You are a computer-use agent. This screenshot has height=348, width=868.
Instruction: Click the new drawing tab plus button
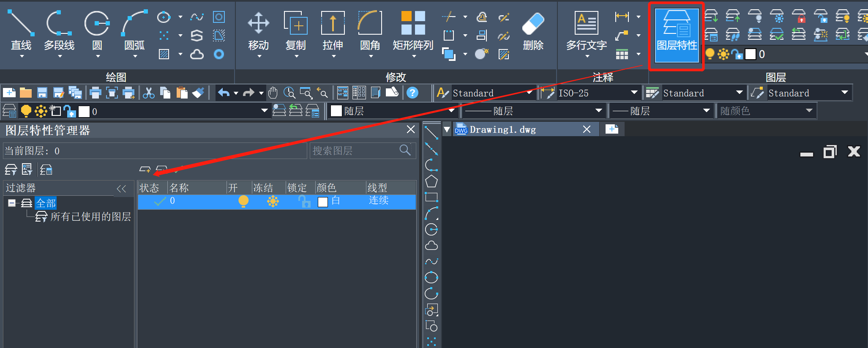pyautogui.click(x=611, y=129)
